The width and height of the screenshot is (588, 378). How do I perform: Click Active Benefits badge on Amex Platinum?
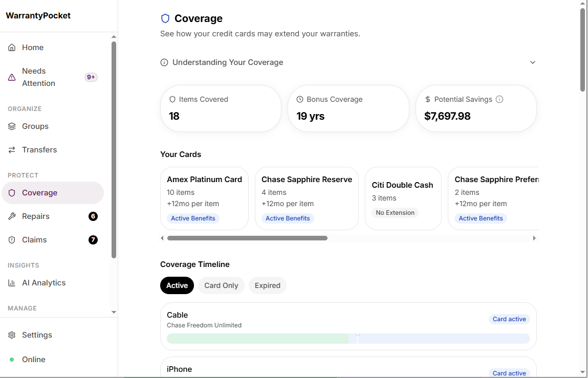point(193,218)
